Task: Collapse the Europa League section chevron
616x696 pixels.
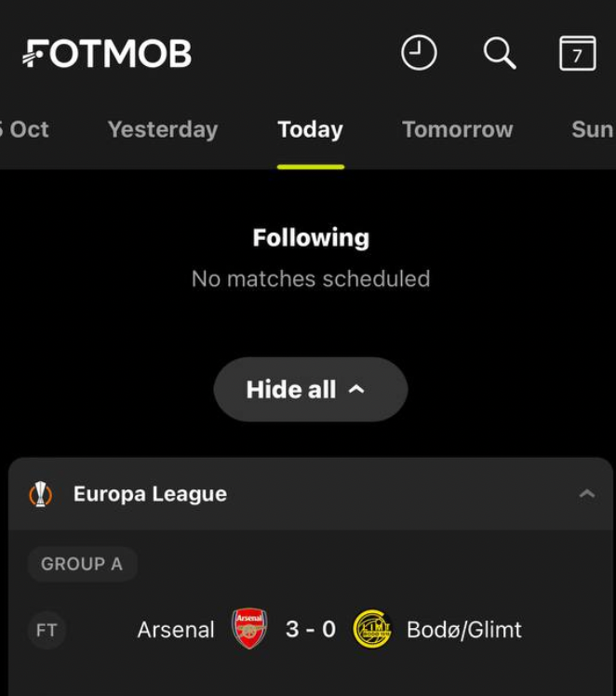Action: point(586,494)
